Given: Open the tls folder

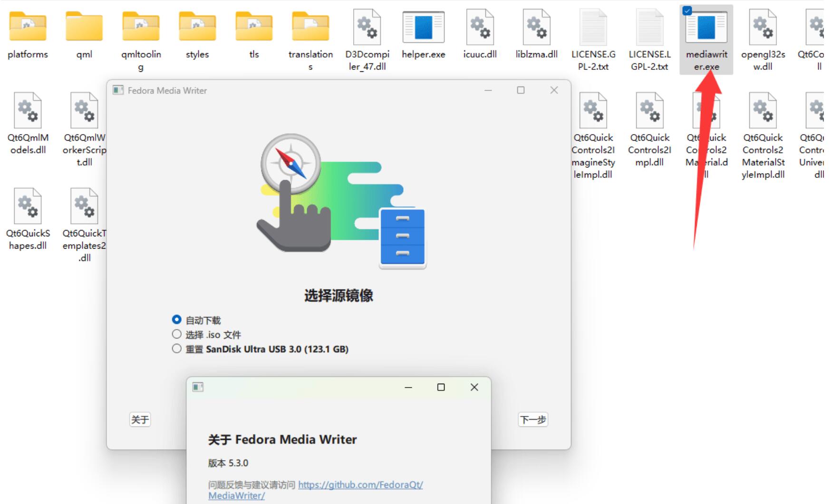Looking at the screenshot, I should [254, 28].
